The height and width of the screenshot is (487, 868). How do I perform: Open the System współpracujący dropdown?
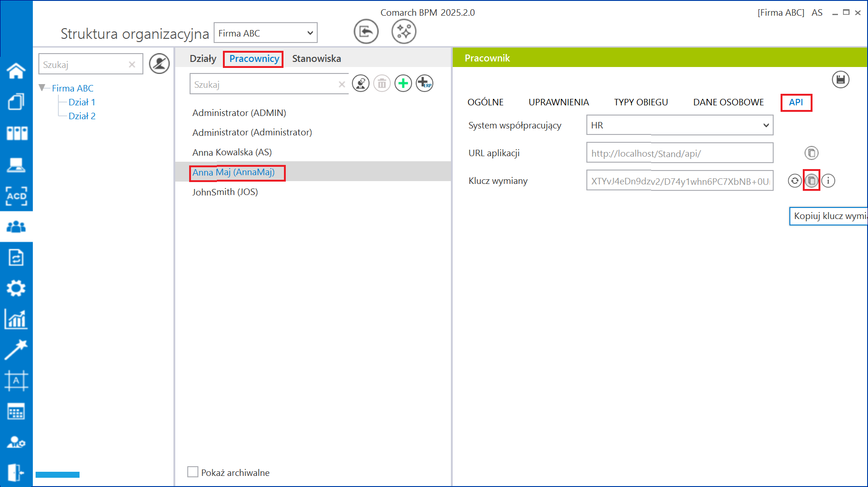[680, 125]
